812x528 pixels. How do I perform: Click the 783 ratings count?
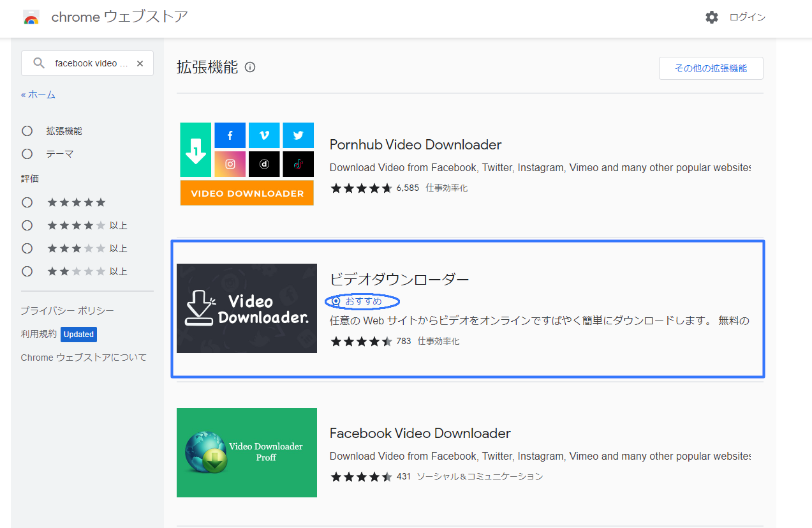coord(404,342)
